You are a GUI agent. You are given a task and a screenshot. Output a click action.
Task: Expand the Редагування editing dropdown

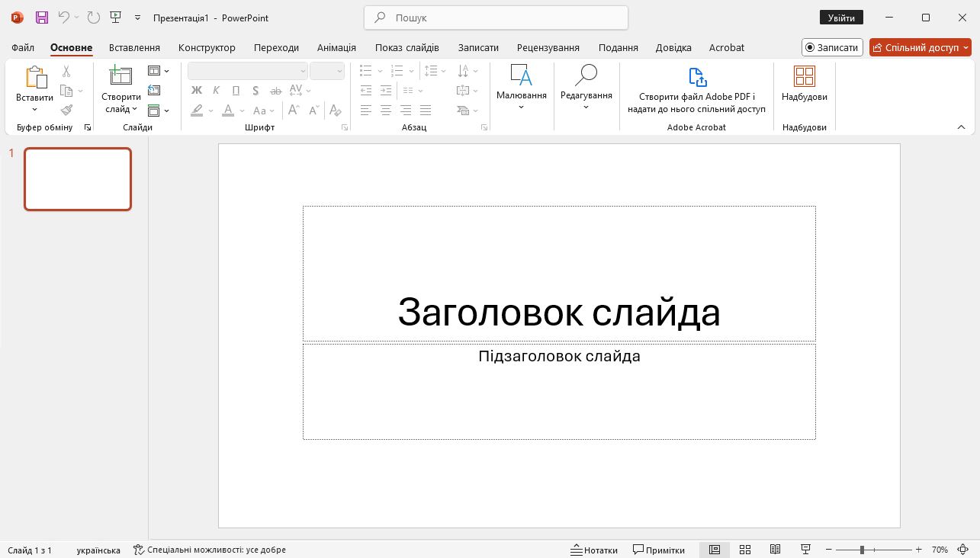point(586,107)
